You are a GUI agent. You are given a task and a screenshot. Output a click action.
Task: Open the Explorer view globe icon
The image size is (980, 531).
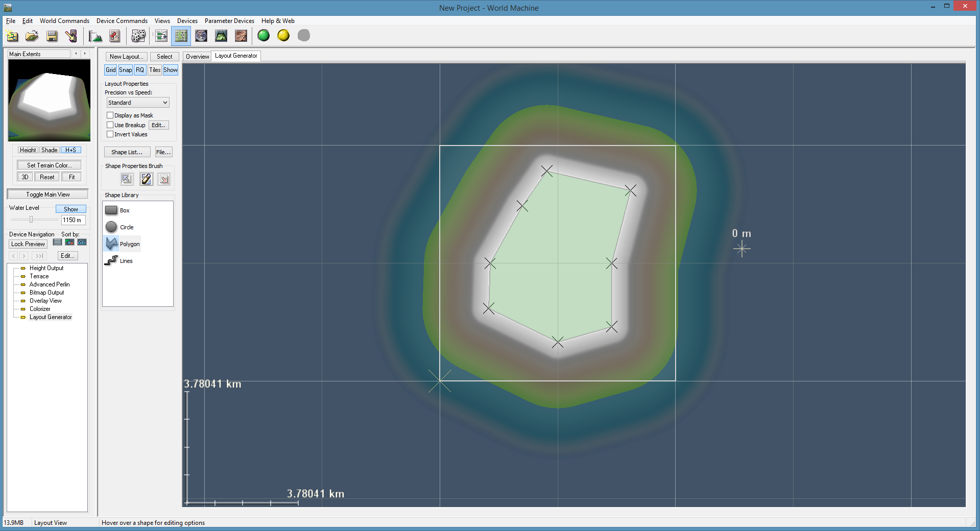pos(201,36)
